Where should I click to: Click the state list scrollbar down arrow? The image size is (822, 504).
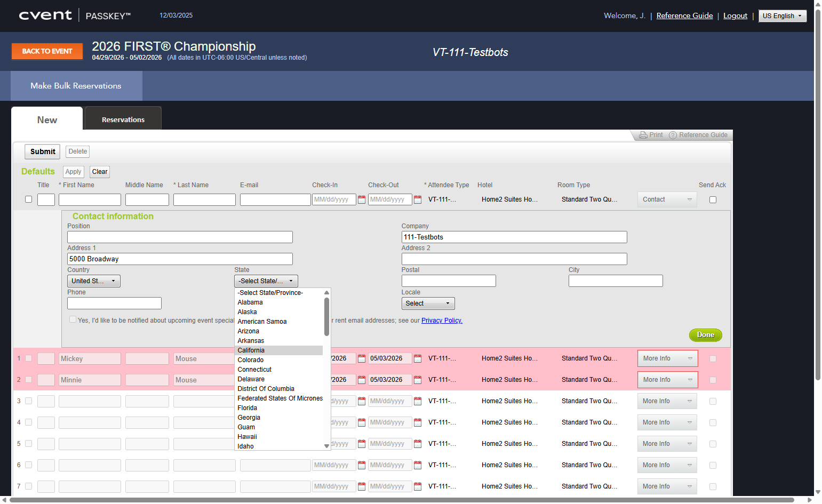point(327,446)
